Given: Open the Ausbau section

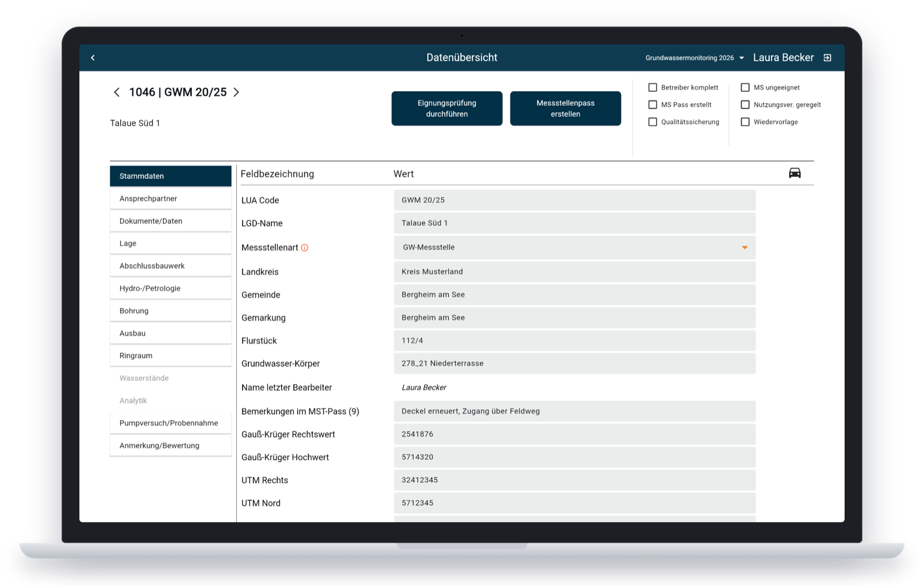Looking at the screenshot, I should click(170, 334).
